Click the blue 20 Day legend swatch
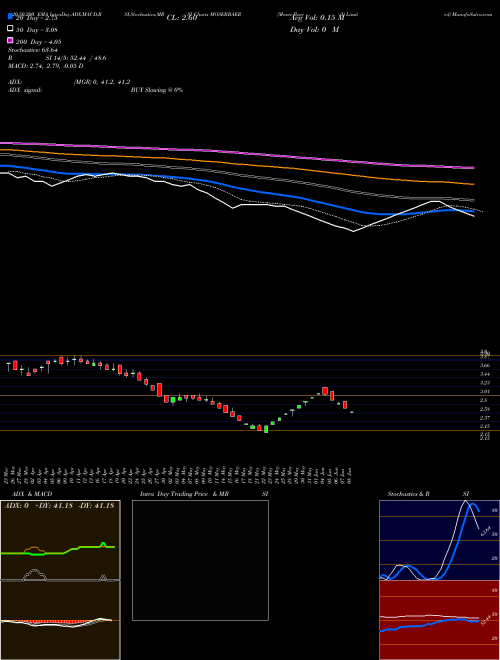This screenshot has width=500, height=660. pos(10,17)
